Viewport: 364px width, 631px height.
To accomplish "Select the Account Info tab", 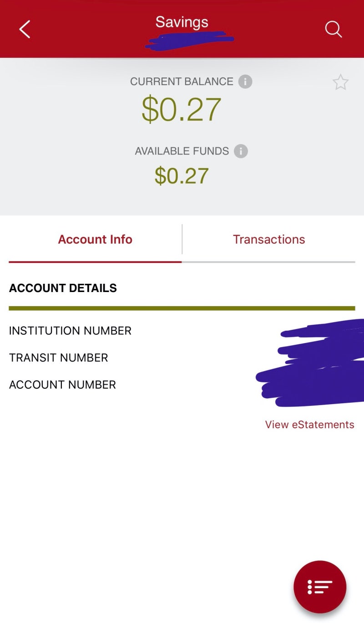I will 95,240.
